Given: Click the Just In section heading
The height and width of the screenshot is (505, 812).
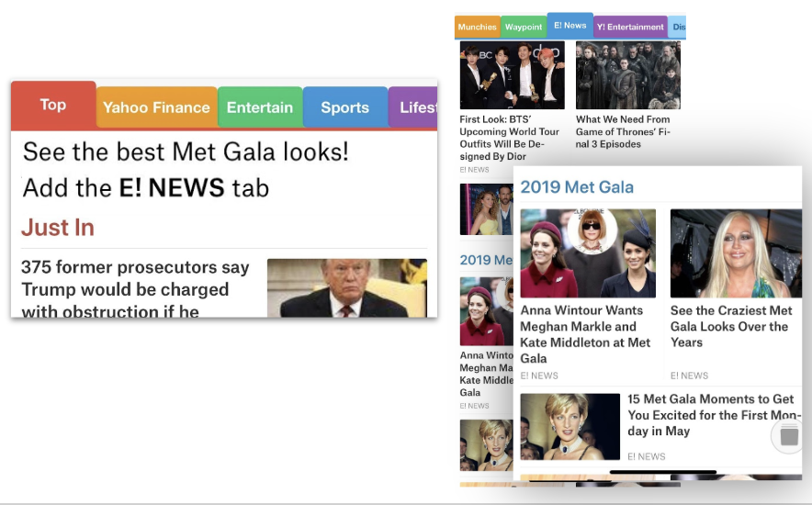Looking at the screenshot, I should click(x=58, y=228).
